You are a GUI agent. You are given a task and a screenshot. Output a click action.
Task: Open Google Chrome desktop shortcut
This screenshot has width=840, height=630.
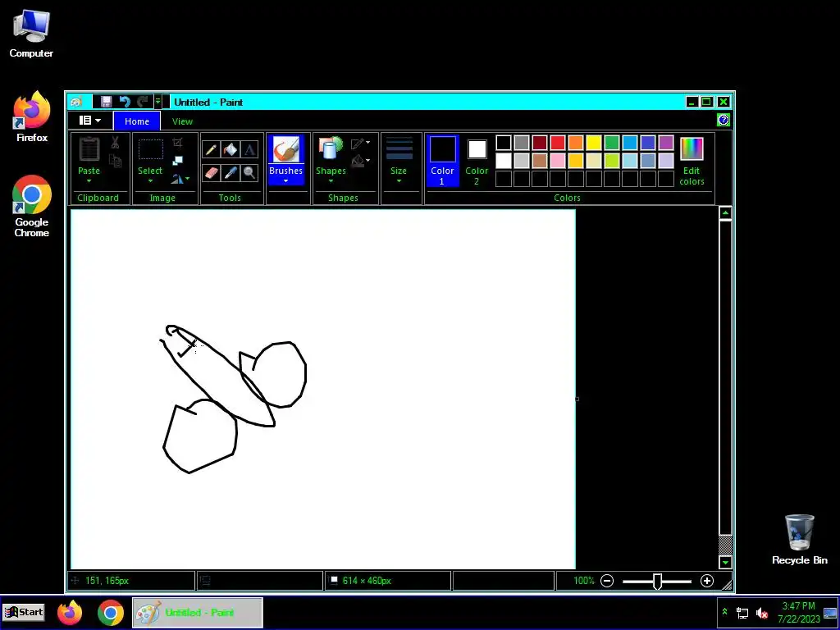(32, 206)
